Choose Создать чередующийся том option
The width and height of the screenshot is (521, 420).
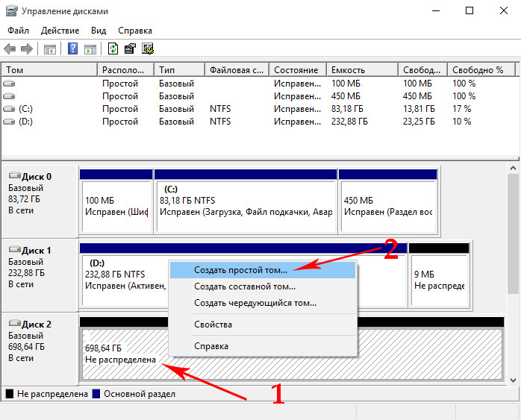[263, 303]
